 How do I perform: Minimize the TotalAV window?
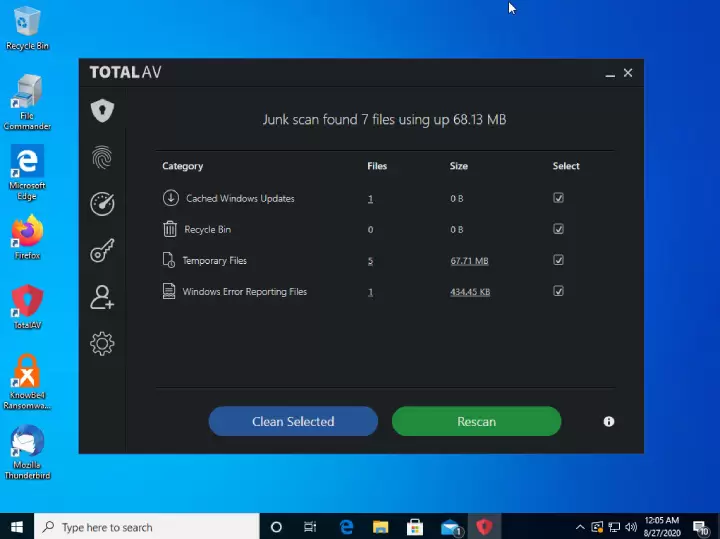click(610, 73)
